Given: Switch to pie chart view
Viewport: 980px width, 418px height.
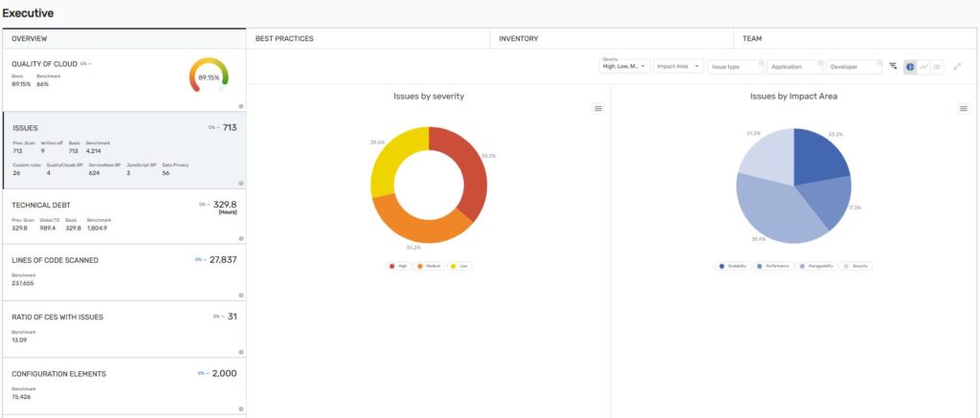Looking at the screenshot, I should click(x=909, y=66).
